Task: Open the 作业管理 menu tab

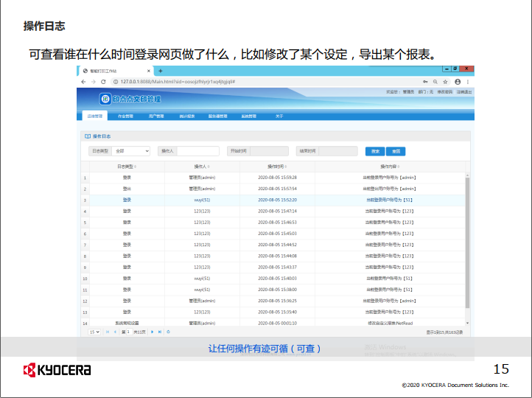Action: coord(125,116)
